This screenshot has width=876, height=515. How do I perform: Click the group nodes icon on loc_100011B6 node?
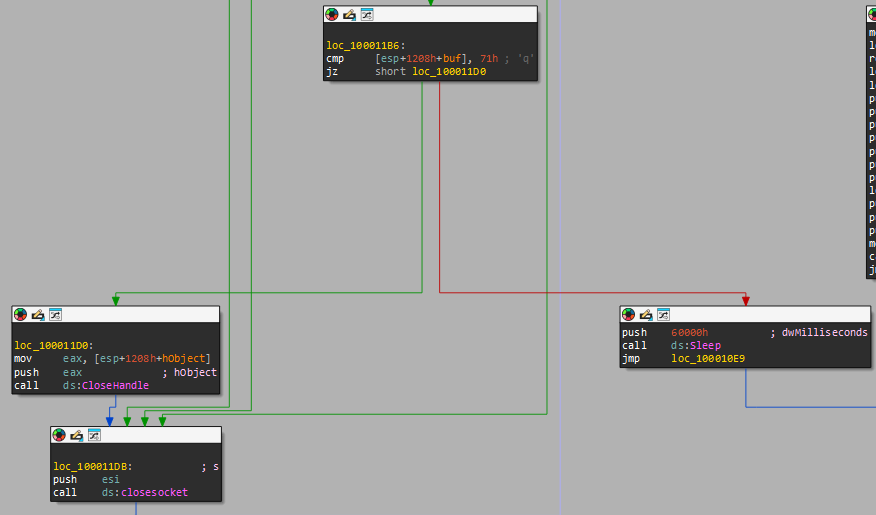[x=366, y=15]
